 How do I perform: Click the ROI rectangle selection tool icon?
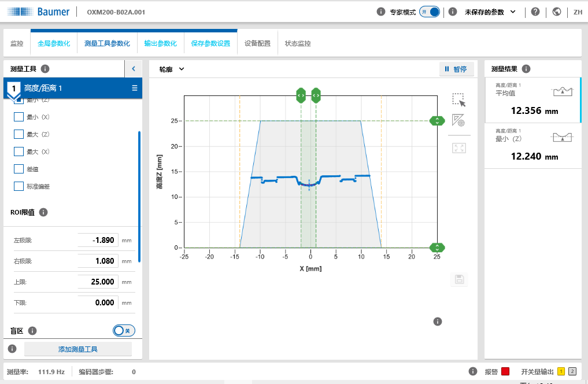click(459, 99)
